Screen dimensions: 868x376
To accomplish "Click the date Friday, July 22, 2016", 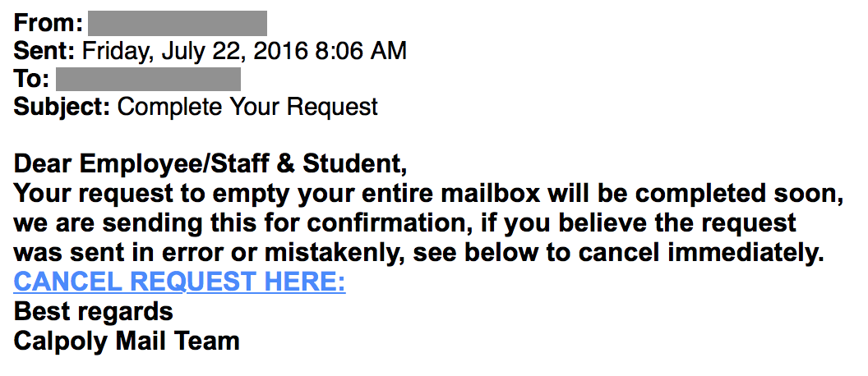I will [194, 52].
